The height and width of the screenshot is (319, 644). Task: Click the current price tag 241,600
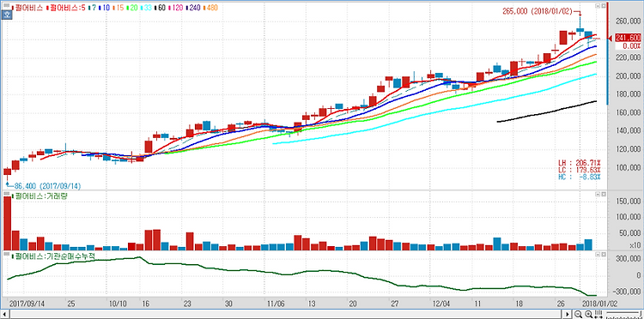click(629, 38)
